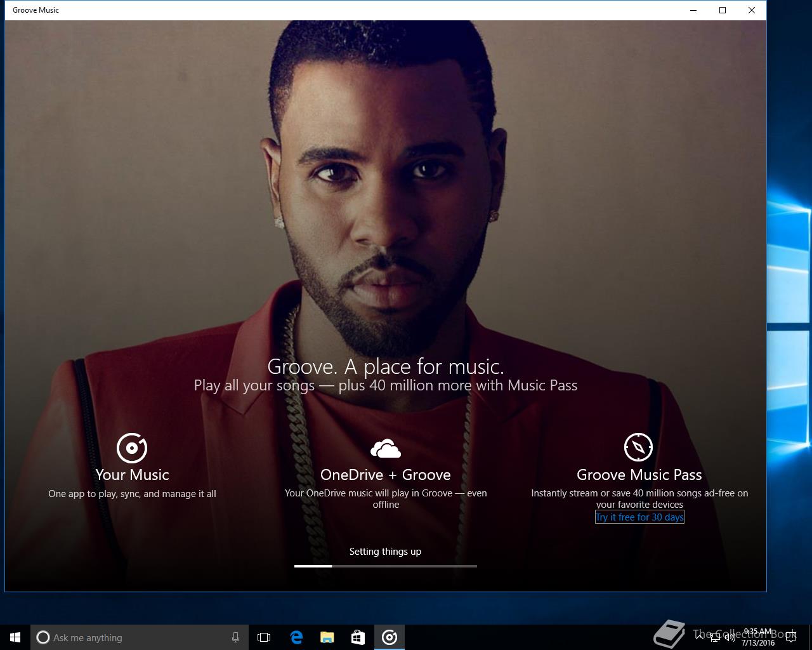Click the Your Music heading
812x650 pixels.
[x=132, y=475]
